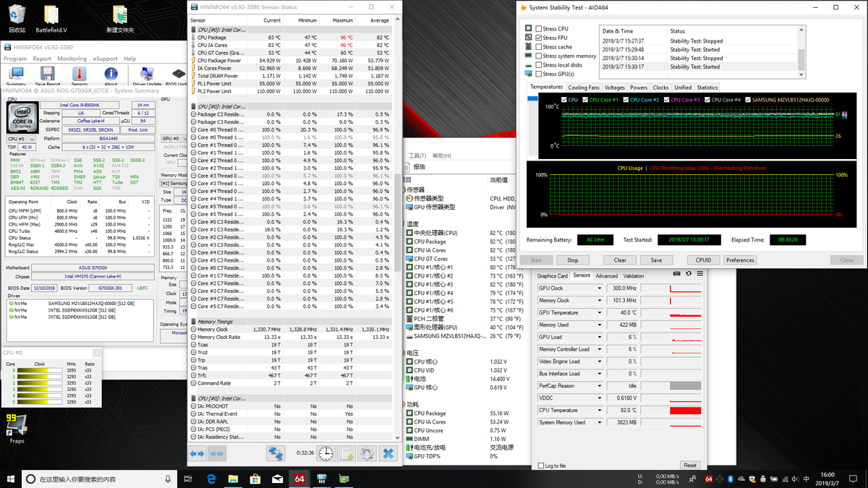Click the network computers icon in sensor toolbar
This screenshot has width=868, height=488.
[x=276, y=453]
